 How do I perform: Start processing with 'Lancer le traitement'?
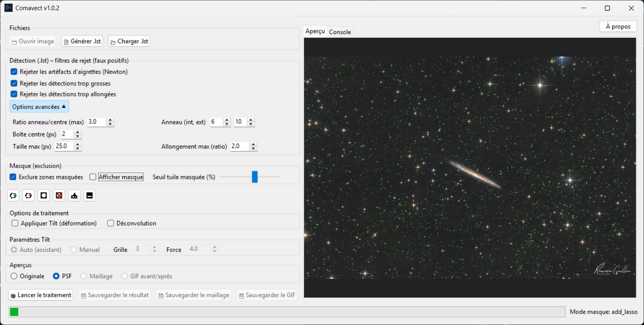point(41,295)
